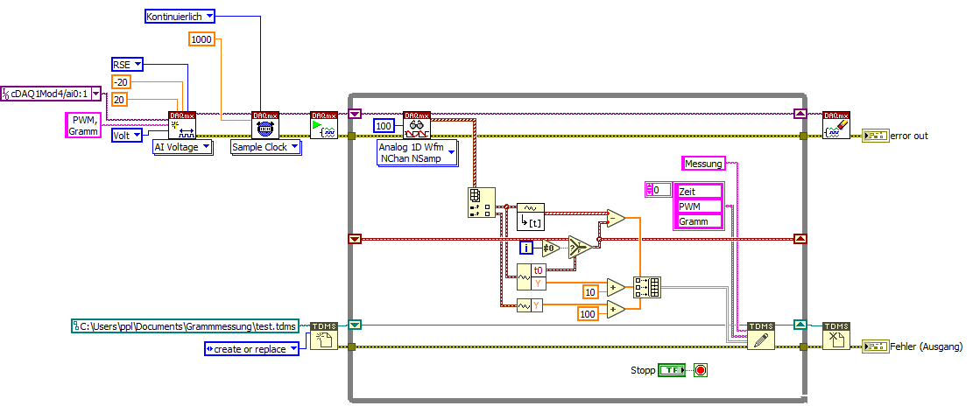
Task: Click the Gramm array element
Action: (700, 220)
